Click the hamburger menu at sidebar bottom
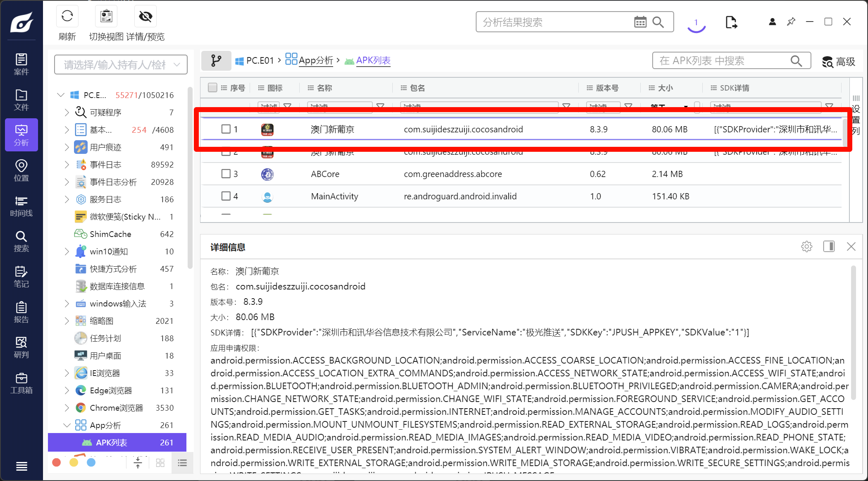 [21, 467]
